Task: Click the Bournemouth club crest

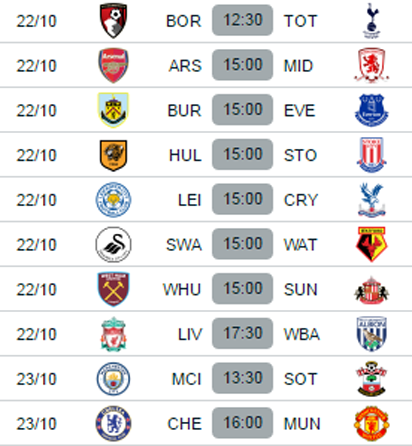Action: click(x=113, y=21)
